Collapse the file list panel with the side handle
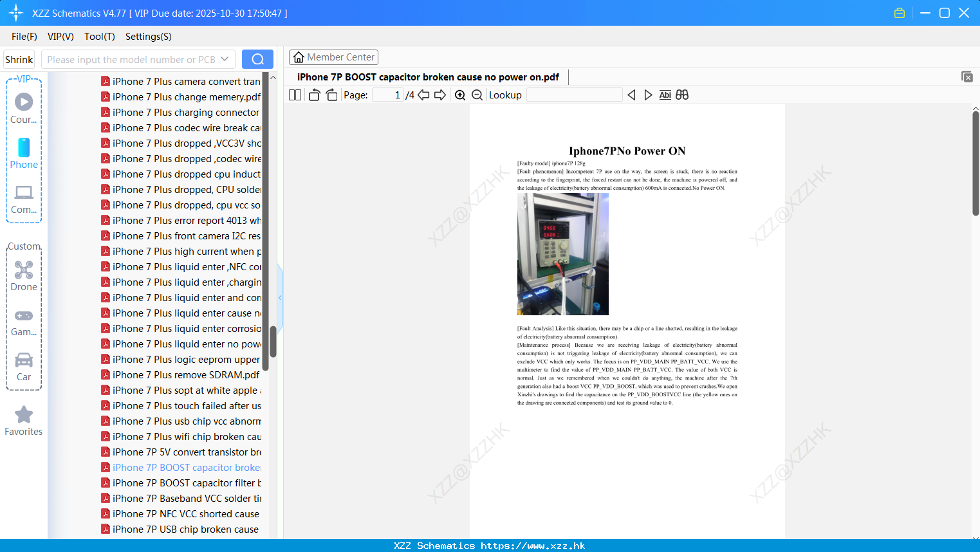This screenshot has height=552, width=980. point(280,298)
